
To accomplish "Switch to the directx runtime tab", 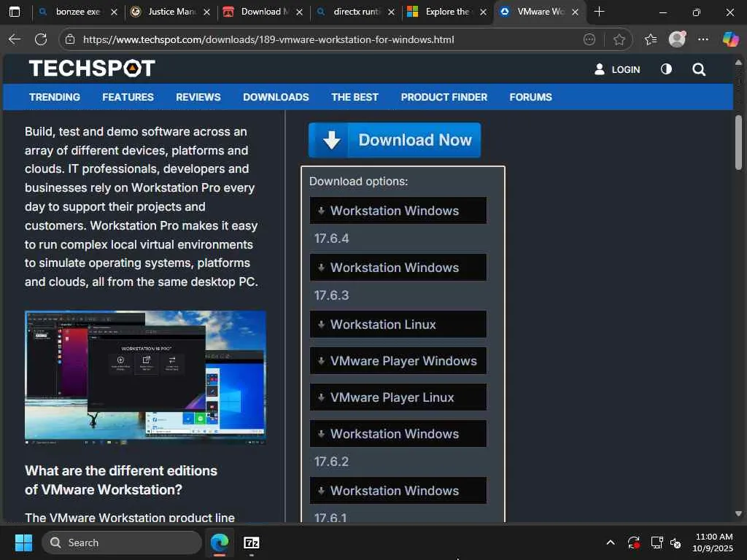I will (x=355, y=12).
